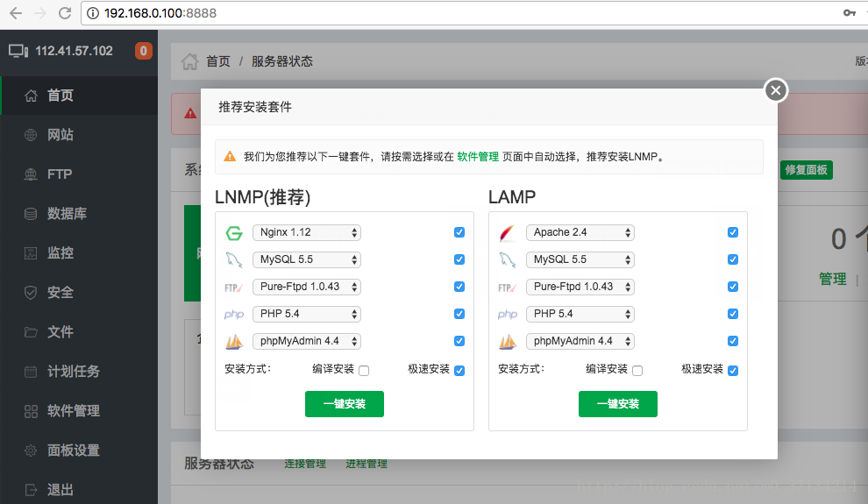This screenshot has height=504, width=868.
Task: Click the site info icon in address bar
Action: click(93, 13)
